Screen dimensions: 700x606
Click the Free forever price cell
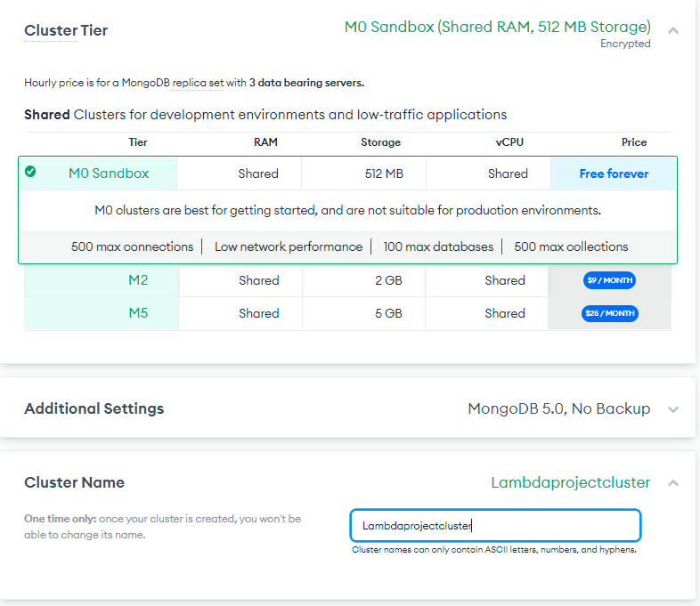click(614, 174)
